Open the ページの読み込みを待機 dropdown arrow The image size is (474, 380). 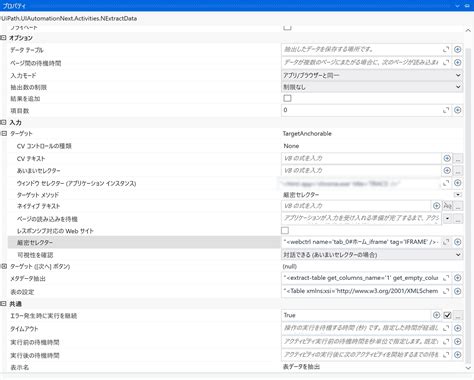(x=447, y=219)
